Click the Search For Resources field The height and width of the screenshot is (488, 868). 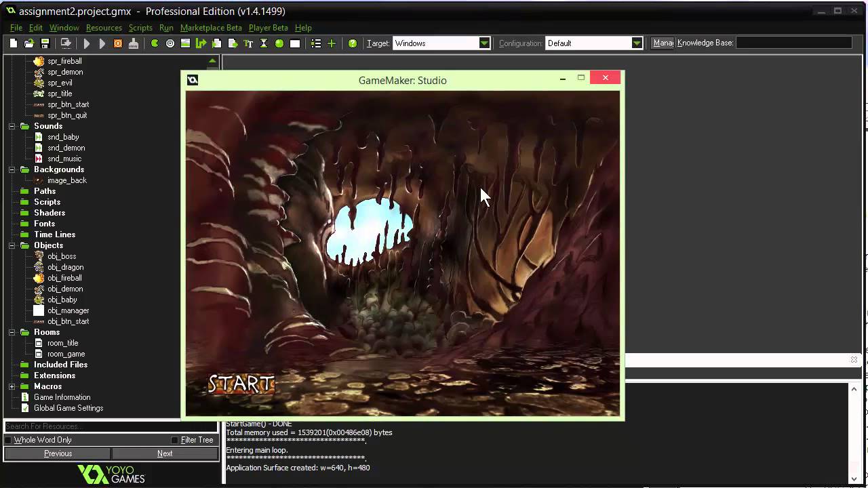(111, 426)
